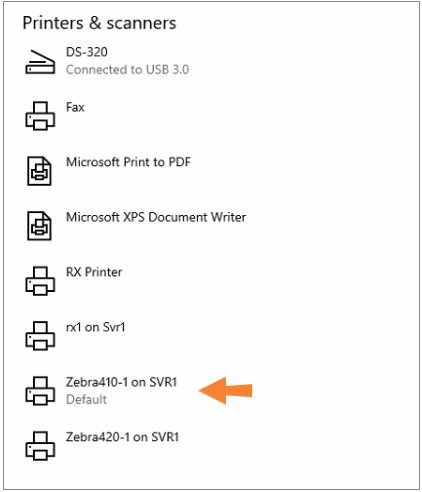Open the Microsoft Print to PDF entry
This screenshot has height=492, width=422.
click(x=128, y=162)
